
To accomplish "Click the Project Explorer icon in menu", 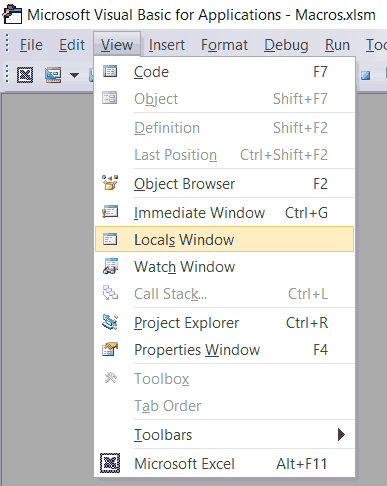I will [110, 322].
